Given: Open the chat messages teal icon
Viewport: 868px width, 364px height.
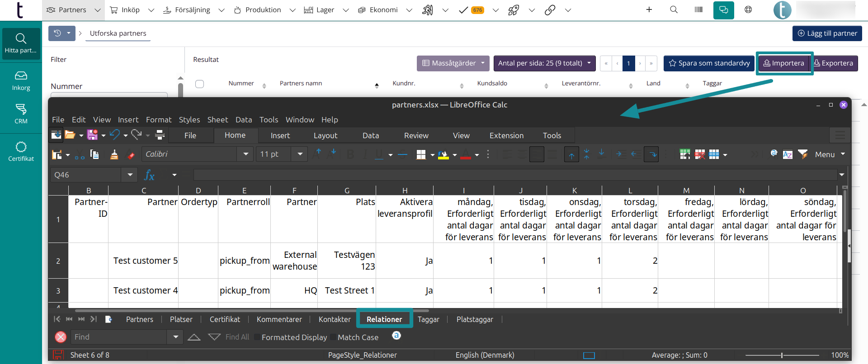Looking at the screenshot, I should pos(723,10).
